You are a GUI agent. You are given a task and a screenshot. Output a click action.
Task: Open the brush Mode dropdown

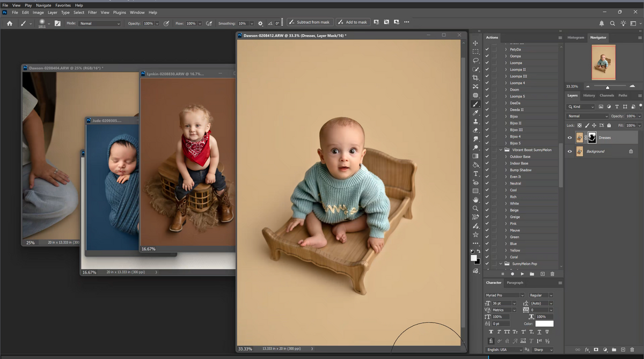100,24
